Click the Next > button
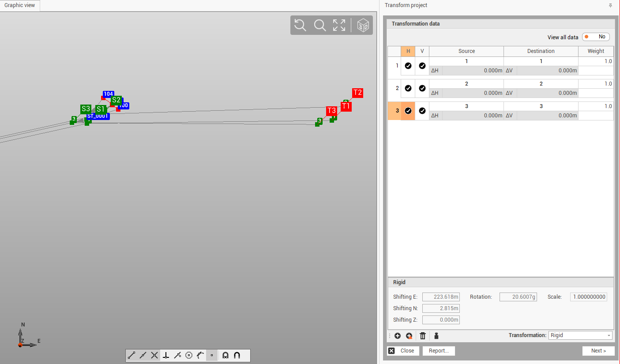620x364 pixels. [x=598, y=351]
